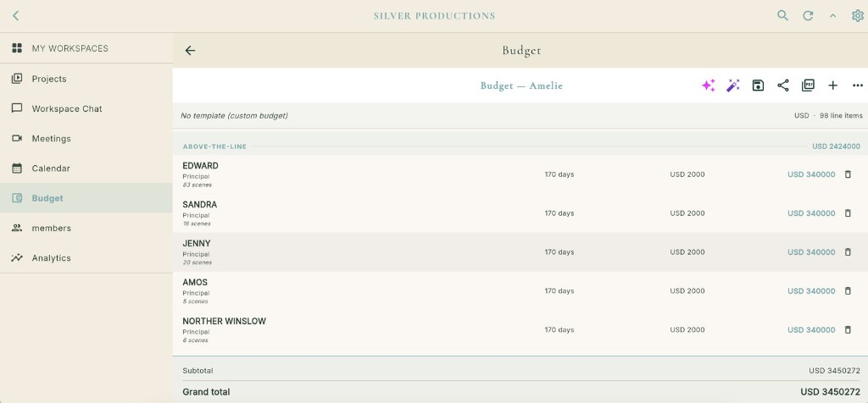Open search with the magnifier icon
The width and height of the screenshot is (868, 403).
click(782, 15)
